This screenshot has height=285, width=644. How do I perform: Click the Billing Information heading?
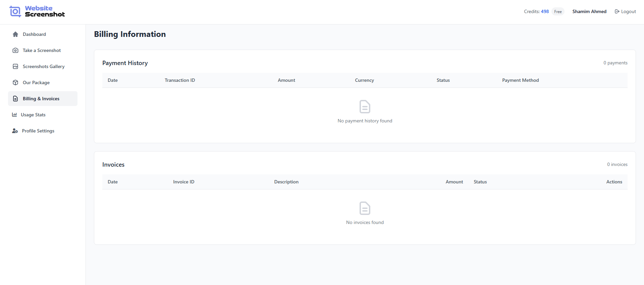(x=130, y=34)
